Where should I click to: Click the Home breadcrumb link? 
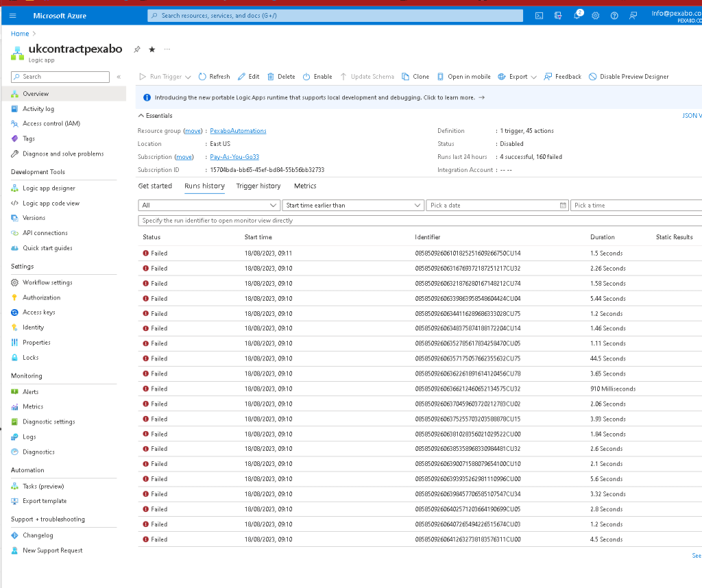pyautogui.click(x=20, y=34)
